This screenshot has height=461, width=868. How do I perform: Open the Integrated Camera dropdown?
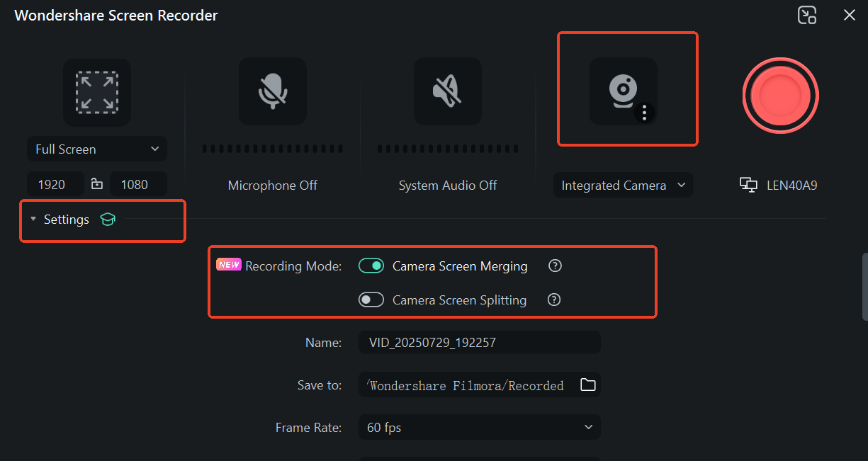click(x=623, y=186)
